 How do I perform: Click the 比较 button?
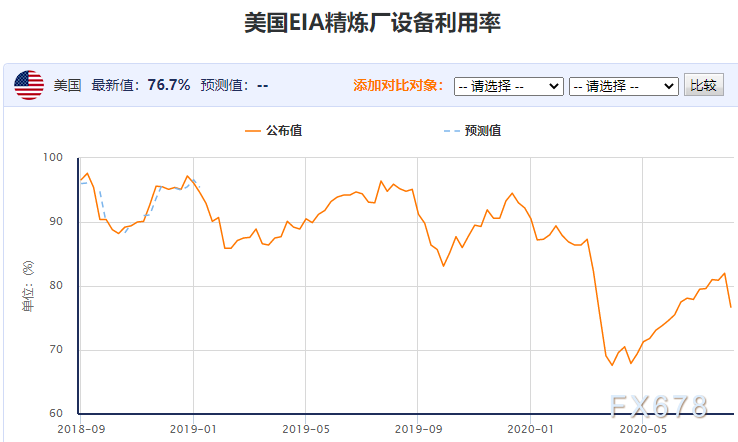pyautogui.click(x=704, y=85)
